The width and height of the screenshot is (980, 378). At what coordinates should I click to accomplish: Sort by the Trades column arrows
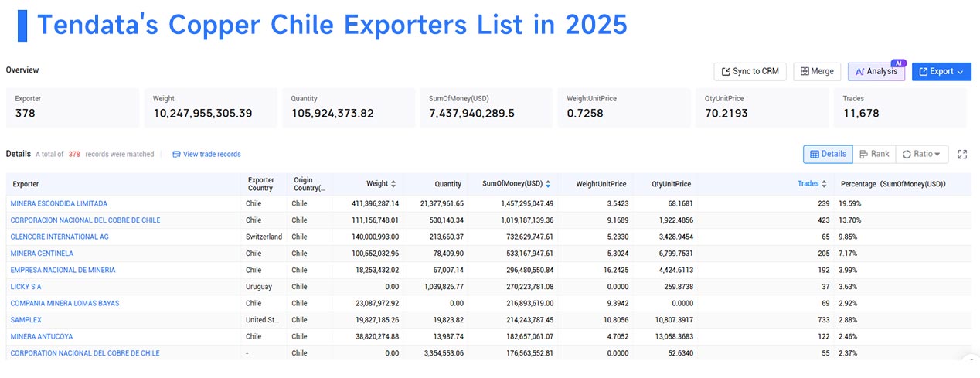(x=825, y=184)
